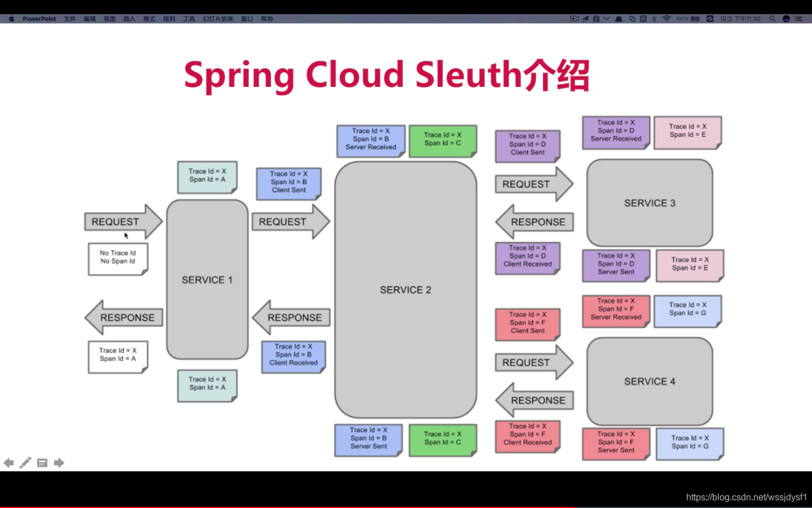
Task: Open the 幻灯片放映 menu
Action: pos(218,19)
